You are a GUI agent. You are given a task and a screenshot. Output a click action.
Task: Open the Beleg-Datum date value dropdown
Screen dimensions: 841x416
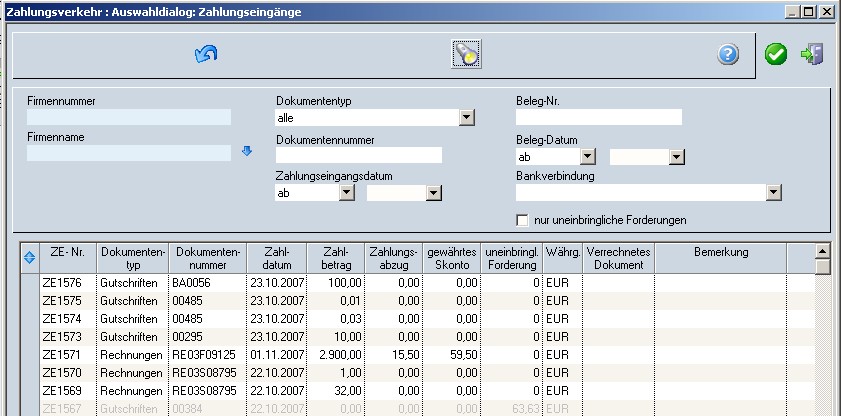(677, 156)
